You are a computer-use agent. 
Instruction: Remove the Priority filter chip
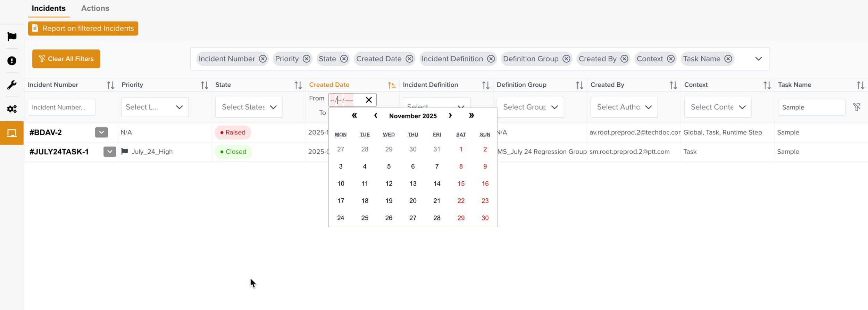306,59
